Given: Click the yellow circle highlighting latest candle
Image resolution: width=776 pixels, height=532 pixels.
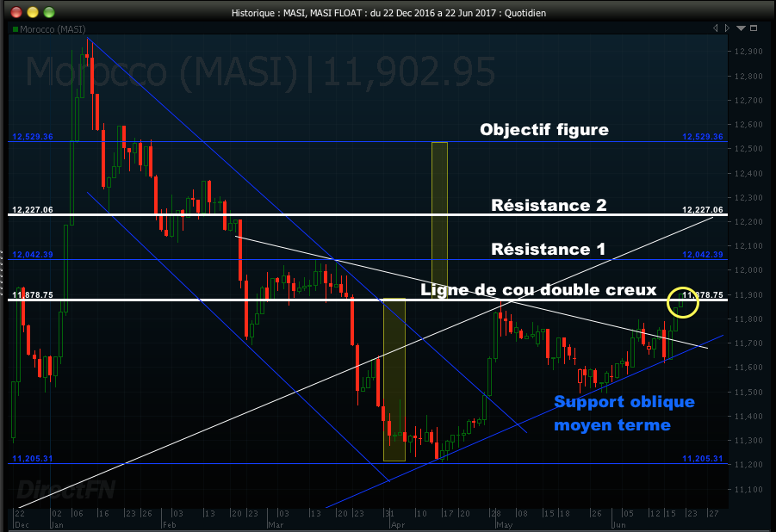Looking at the screenshot, I should coord(682,301).
